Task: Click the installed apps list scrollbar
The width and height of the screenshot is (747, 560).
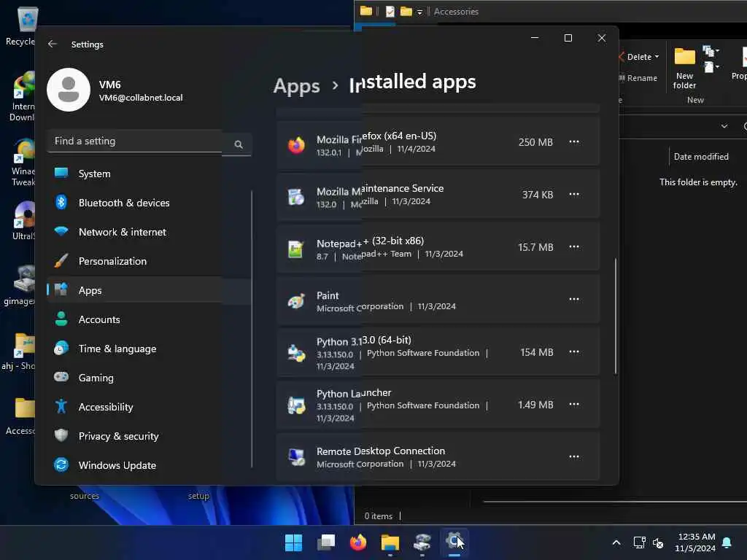Action: tap(616, 316)
